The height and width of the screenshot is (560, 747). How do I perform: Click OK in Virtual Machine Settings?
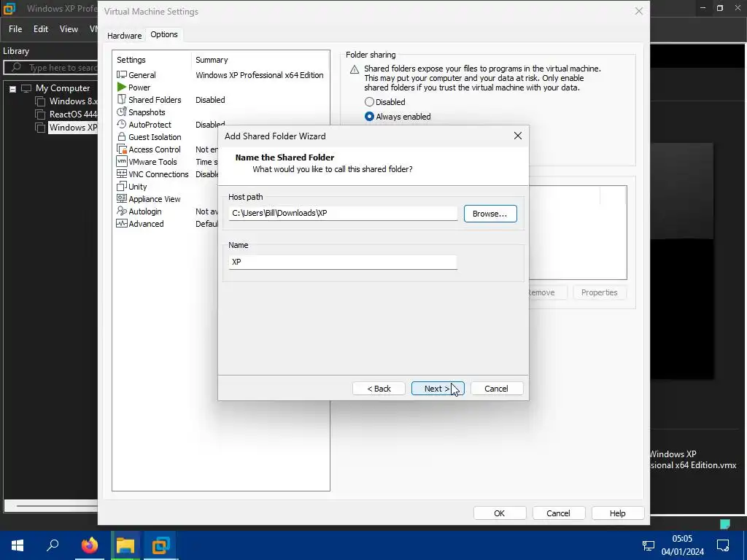(499, 513)
